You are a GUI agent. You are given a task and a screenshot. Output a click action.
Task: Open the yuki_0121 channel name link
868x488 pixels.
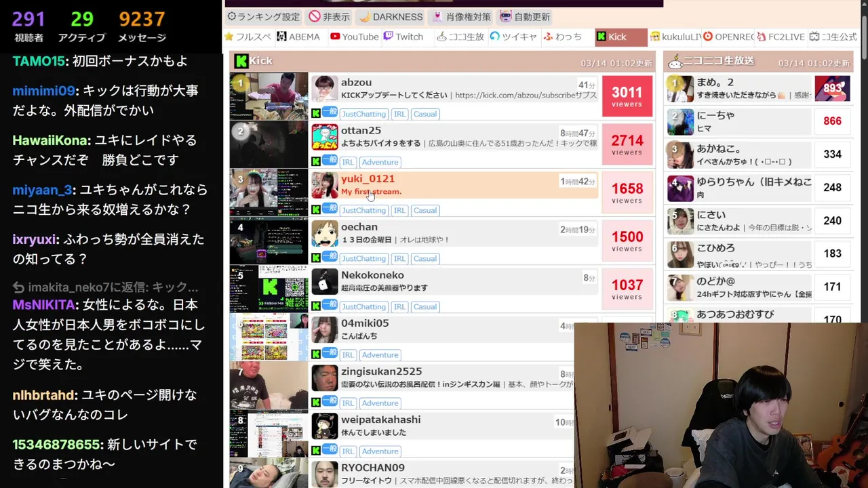tap(368, 178)
